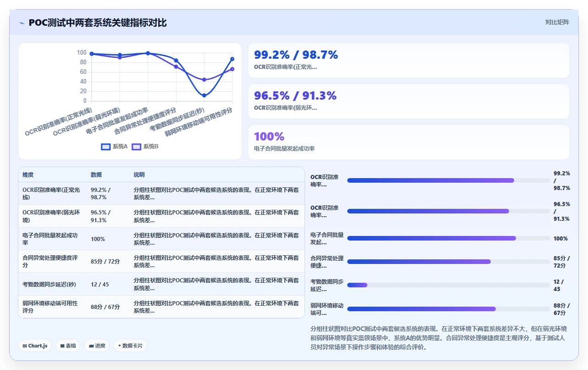Click the Chart.js chip icon
Viewport: 588px width, 370px height.
tap(24, 346)
